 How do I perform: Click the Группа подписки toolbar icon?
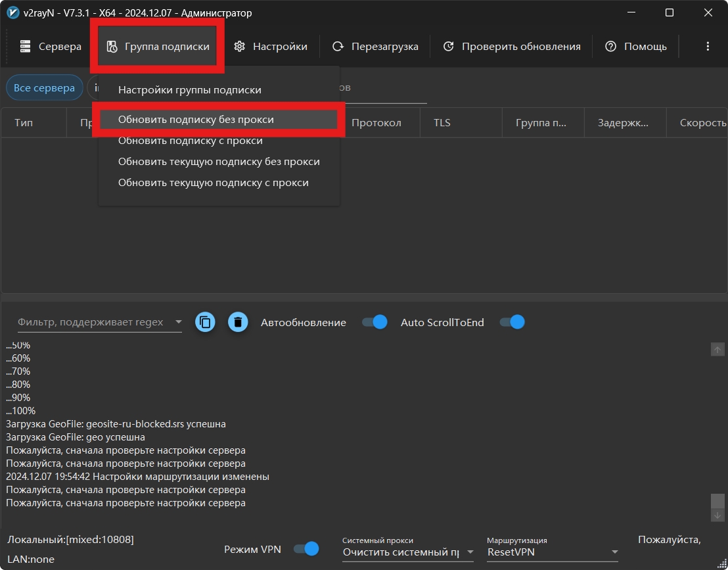[x=112, y=47]
